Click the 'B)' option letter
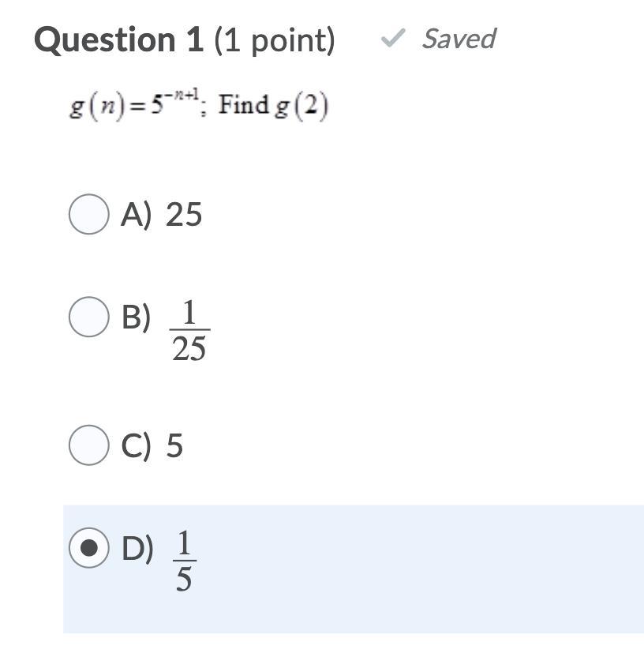644x657 pixels. 136,317
